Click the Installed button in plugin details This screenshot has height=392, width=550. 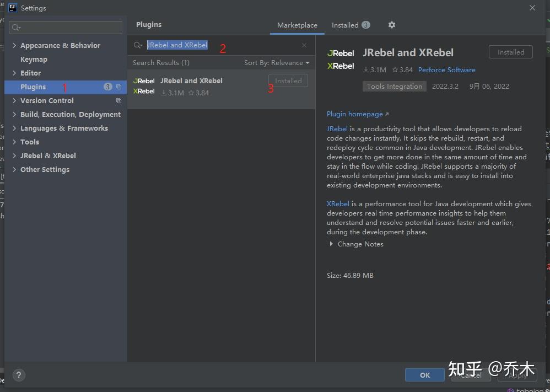tap(511, 52)
